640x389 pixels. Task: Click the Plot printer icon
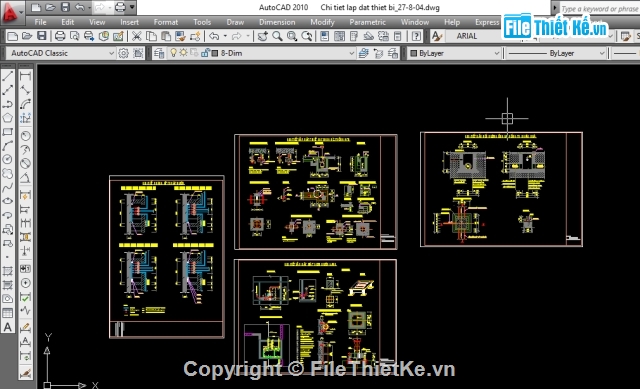pos(60,36)
